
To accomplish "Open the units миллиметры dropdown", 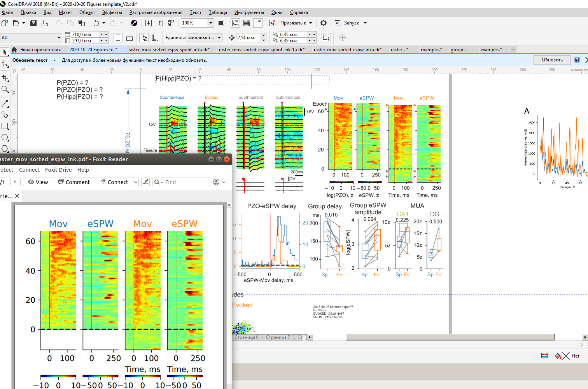I will [x=219, y=38].
